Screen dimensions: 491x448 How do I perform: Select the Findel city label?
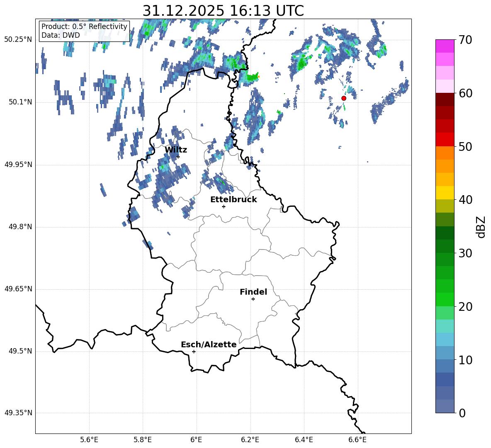[x=253, y=292]
